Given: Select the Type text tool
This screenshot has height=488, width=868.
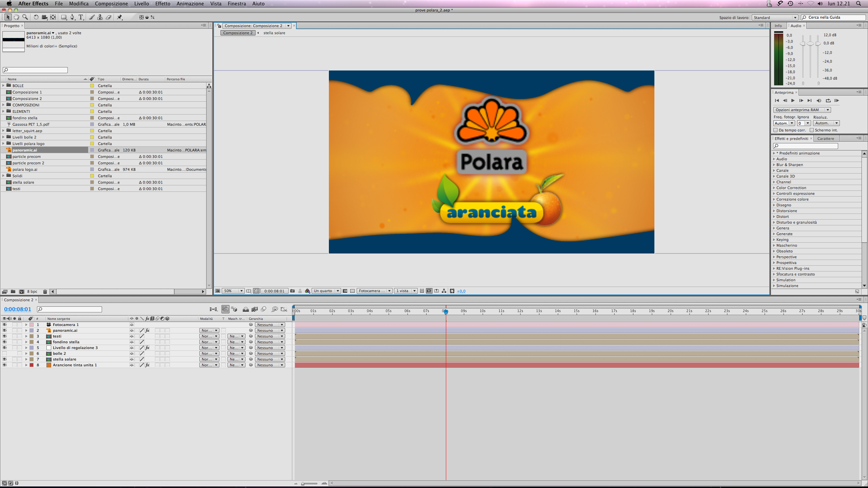Looking at the screenshot, I should click(x=81, y=17).
